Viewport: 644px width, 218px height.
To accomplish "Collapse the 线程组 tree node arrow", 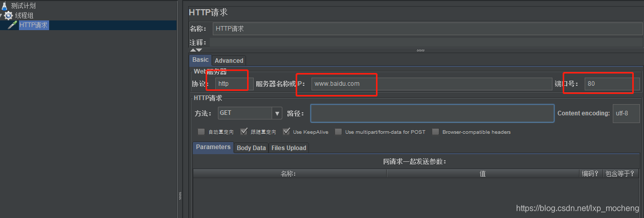I will click(2, 16).
